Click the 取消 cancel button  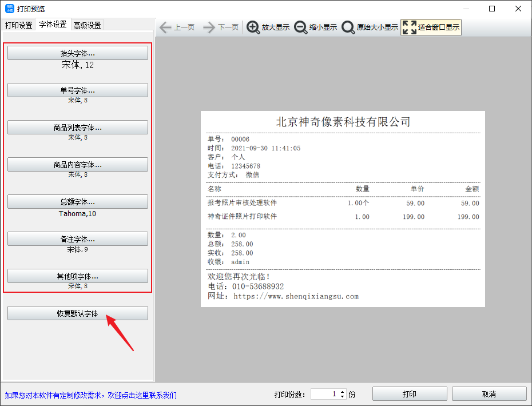click(x=489, y=394)
